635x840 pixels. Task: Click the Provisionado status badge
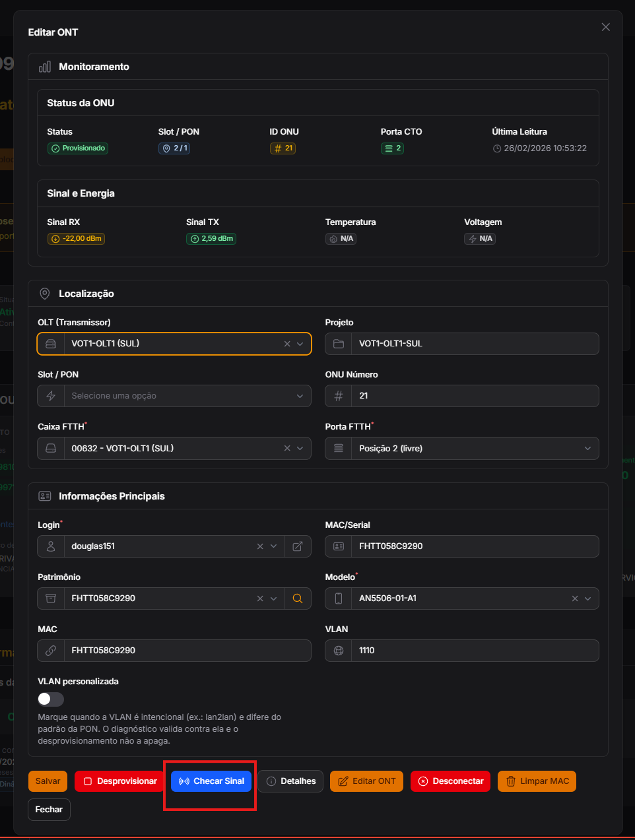tap(78, 148)
